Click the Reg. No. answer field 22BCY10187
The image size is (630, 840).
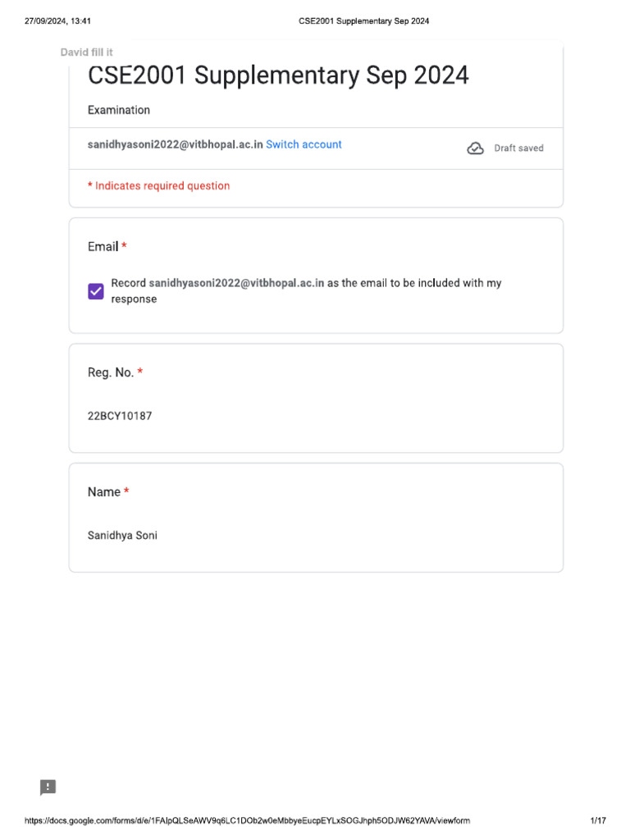click(x=120, y=416)
